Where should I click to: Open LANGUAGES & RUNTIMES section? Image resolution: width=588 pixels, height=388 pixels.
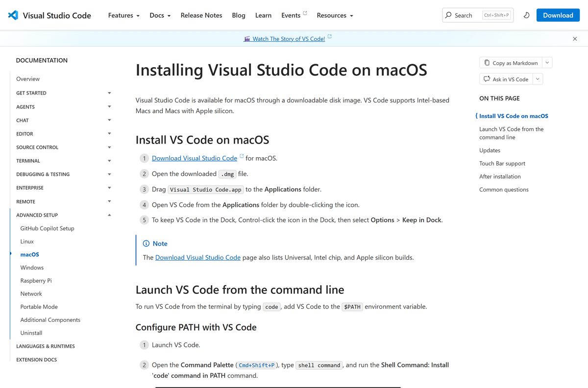coord(46,346)
